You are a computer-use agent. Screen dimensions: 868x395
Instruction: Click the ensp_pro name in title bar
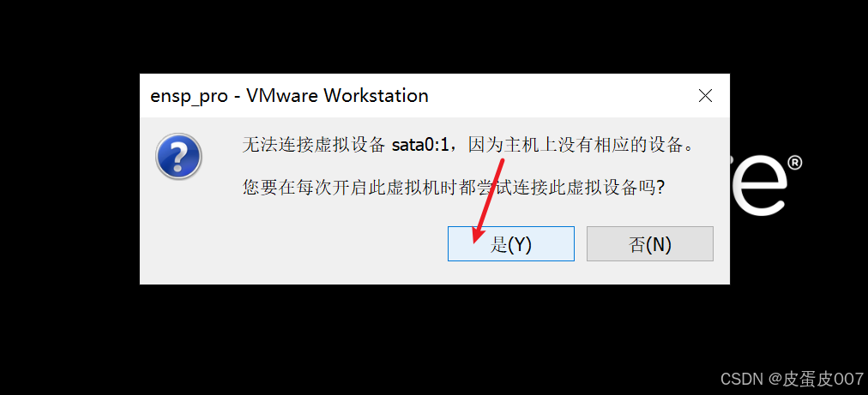click(x=190, y=96)
